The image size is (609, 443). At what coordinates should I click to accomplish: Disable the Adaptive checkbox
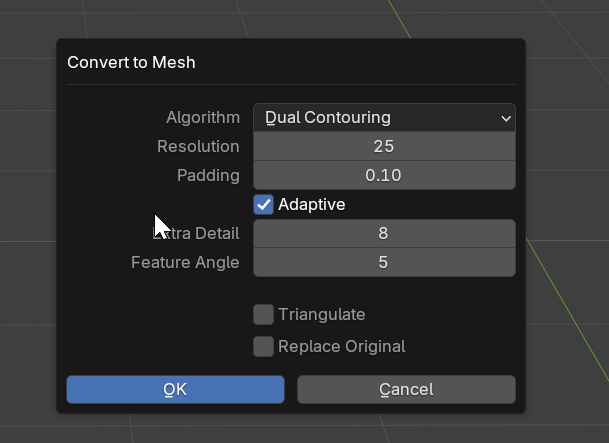pos(264,204)
